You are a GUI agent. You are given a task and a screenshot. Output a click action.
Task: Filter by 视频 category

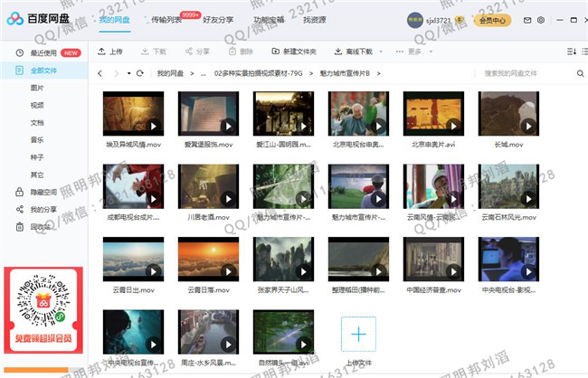click(x=37, y=105)
